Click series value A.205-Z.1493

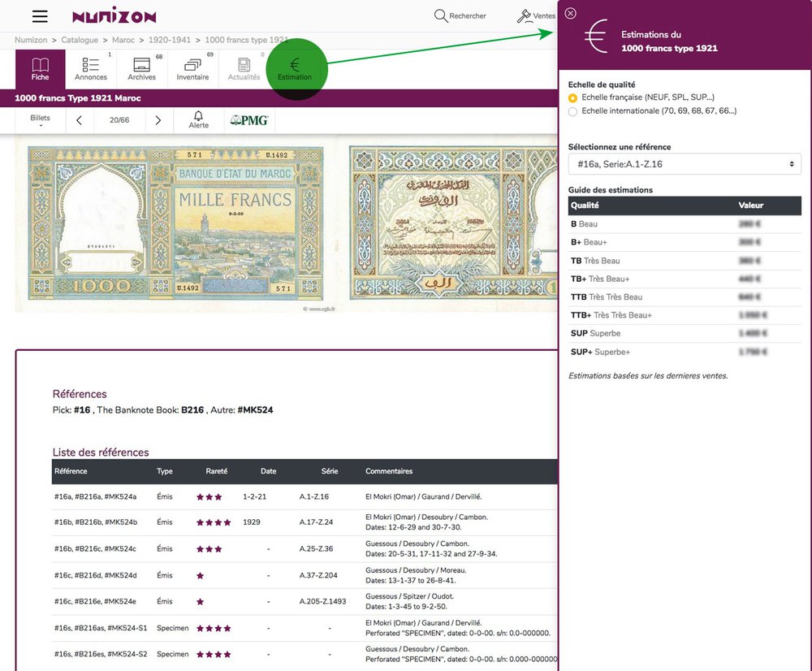point(322,602)
